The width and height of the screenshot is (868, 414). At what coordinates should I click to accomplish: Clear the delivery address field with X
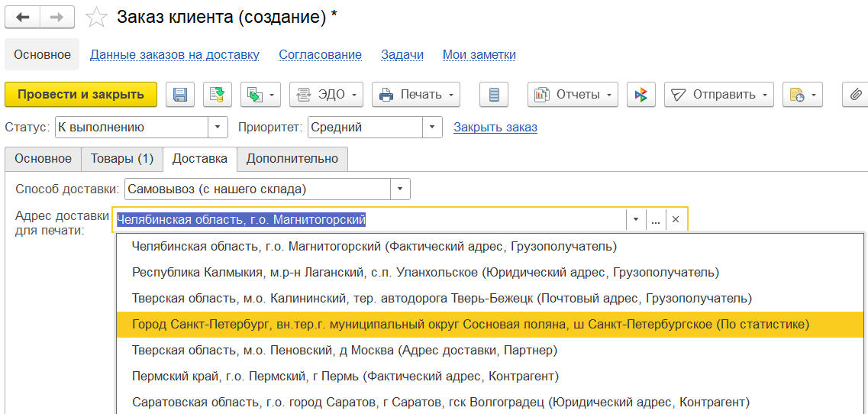676,220
